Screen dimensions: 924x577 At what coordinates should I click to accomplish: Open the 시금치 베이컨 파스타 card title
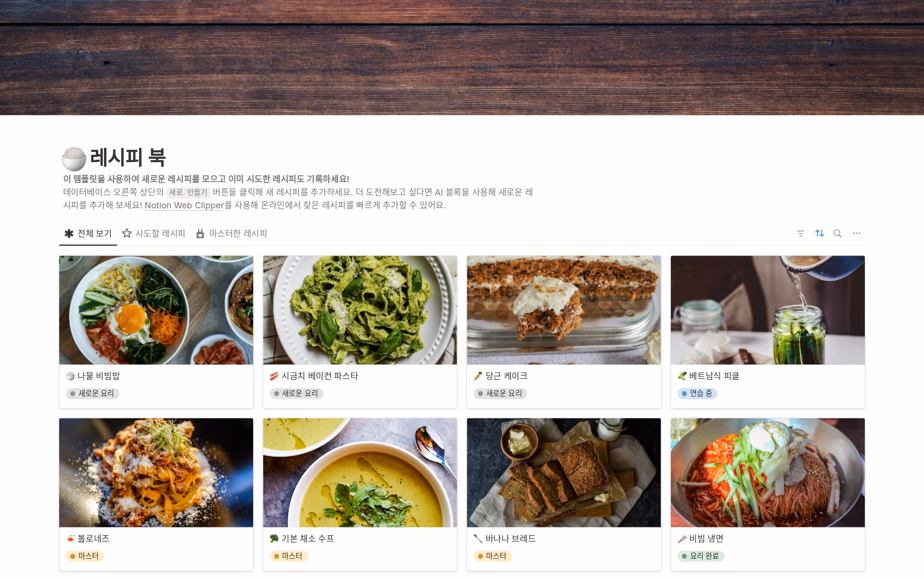(320, 376)
